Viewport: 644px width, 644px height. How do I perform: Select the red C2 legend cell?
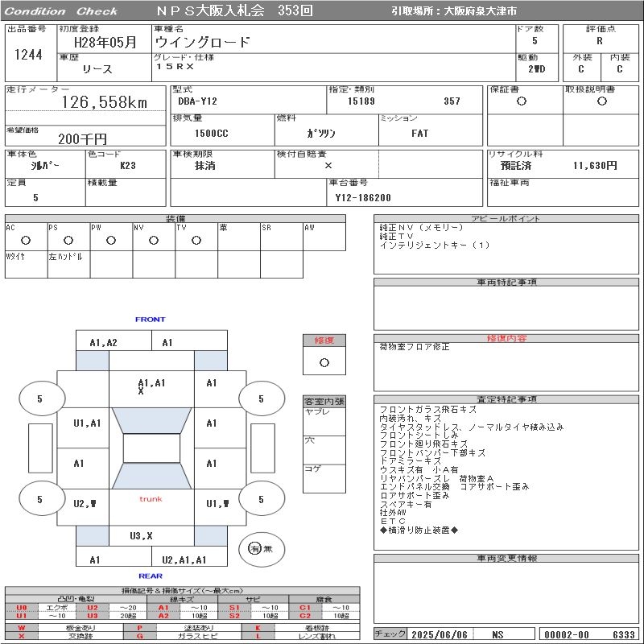point(305,616)
